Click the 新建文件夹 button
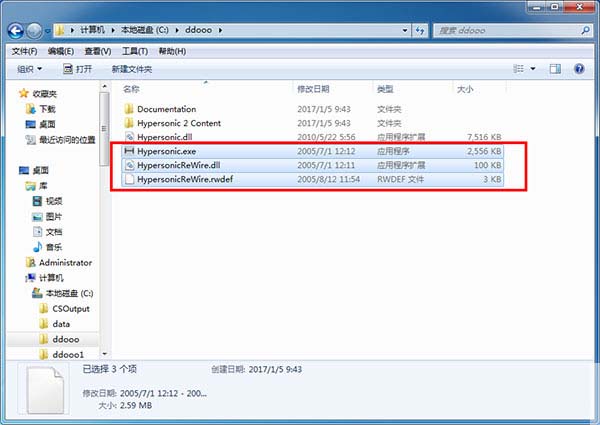The width and height of the screenshot is (600, 425). tap(131, 69)
